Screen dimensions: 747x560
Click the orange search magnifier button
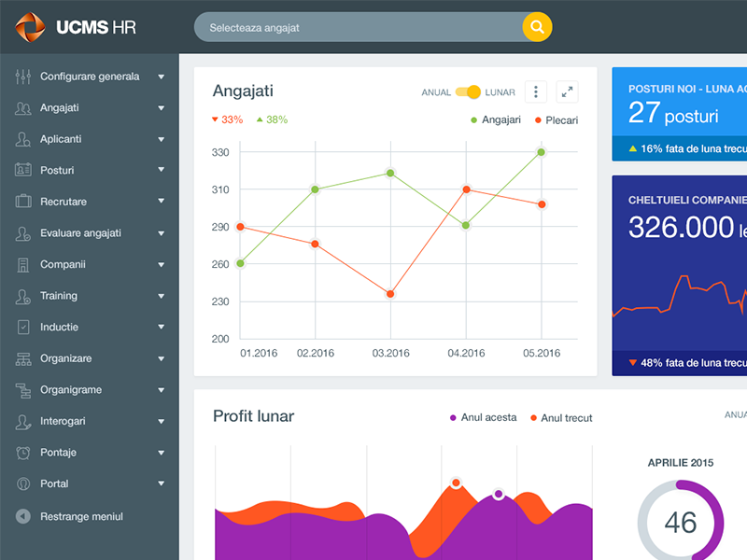pyautogui.click(x=537, y=27)
